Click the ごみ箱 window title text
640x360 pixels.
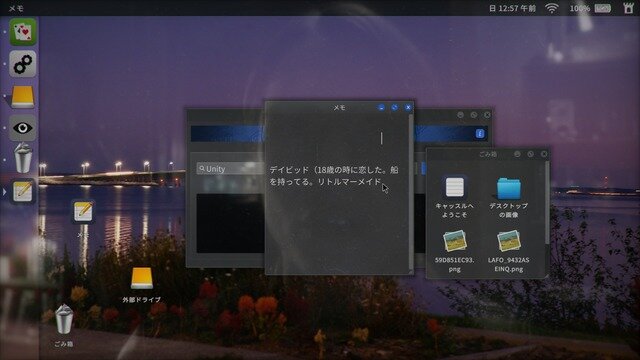click(488, 154)
